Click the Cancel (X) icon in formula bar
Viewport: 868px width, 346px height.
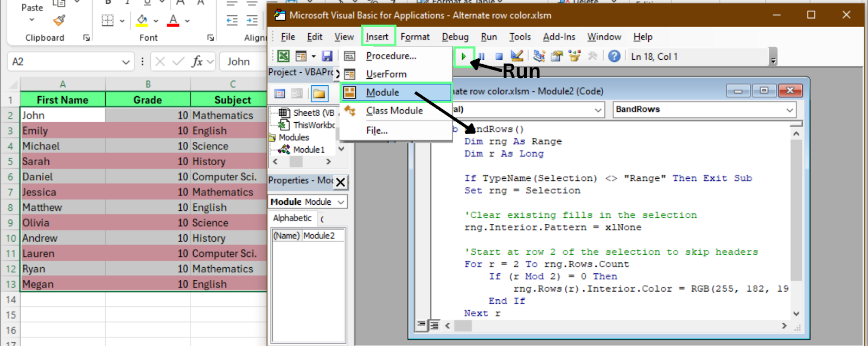coord(160,61)
